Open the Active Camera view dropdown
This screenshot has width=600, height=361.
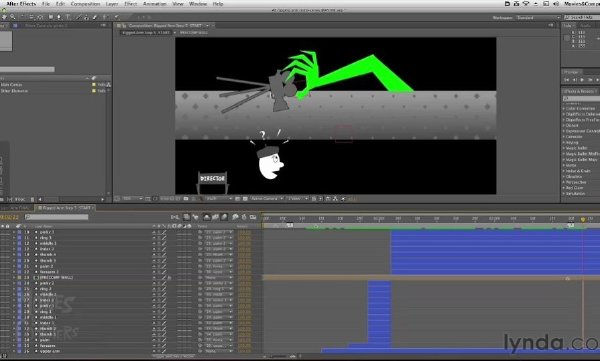pyautogui.click(x=267, y=199)
